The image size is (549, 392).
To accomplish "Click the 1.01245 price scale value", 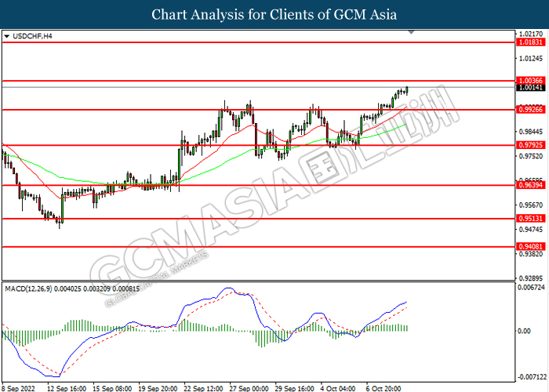I will [531, 59].
